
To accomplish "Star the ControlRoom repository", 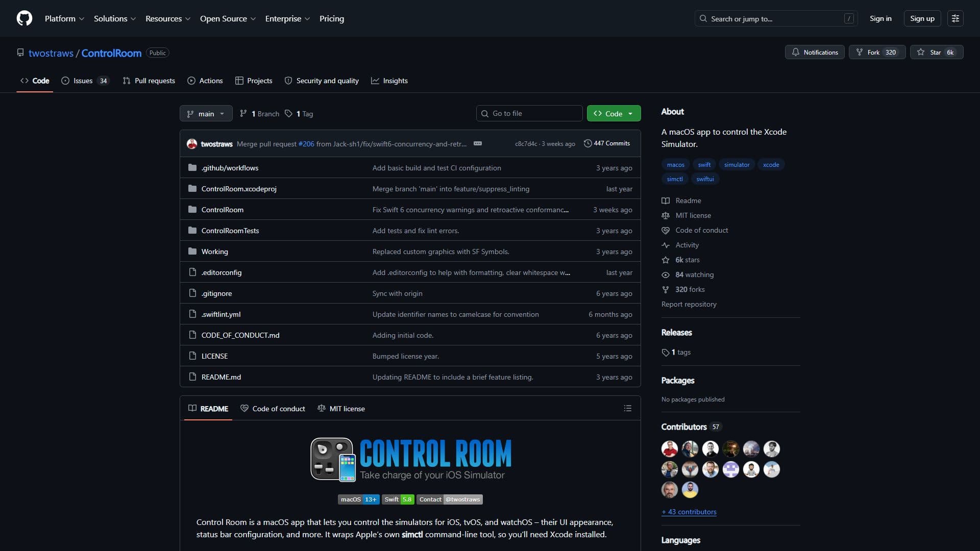I will pyautogui.click(x=936, y=52).
